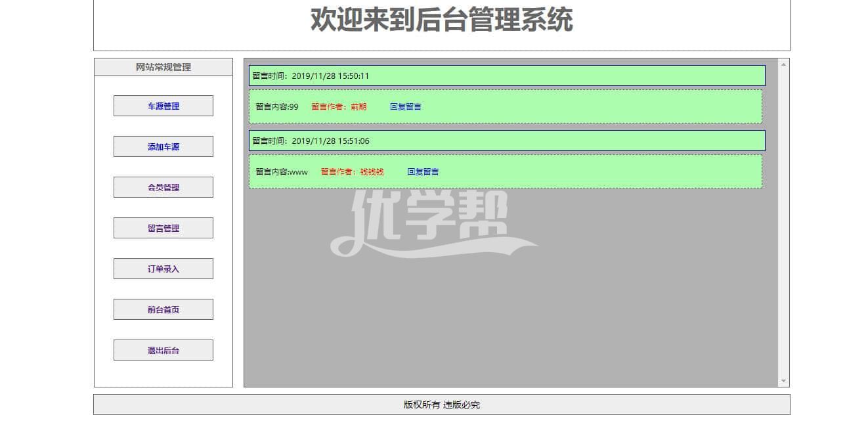The height and width of the screenshot is (440, 868).
Task: Select the 15:50:11 message time header
Action: [x=507, y=76]
